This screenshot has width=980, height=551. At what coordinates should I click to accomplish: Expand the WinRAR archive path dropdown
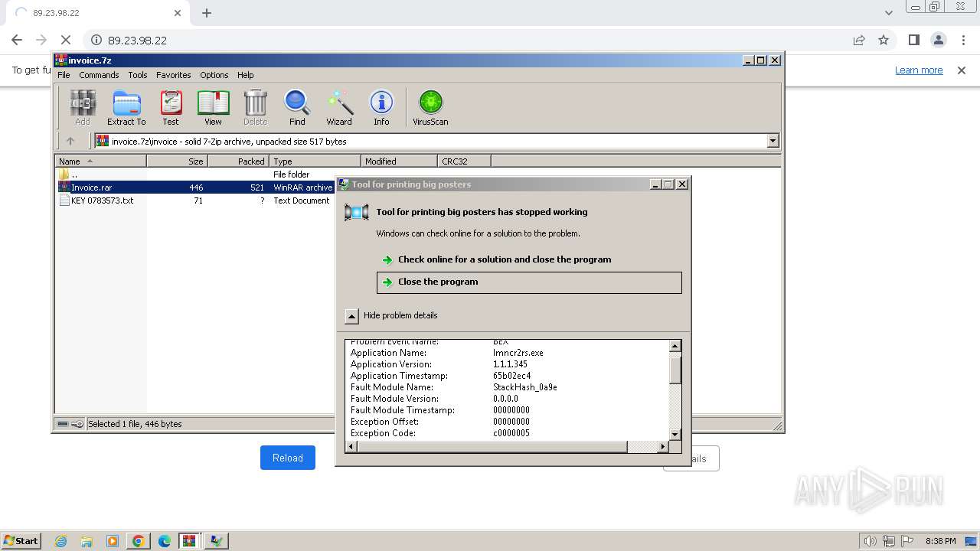773,141
